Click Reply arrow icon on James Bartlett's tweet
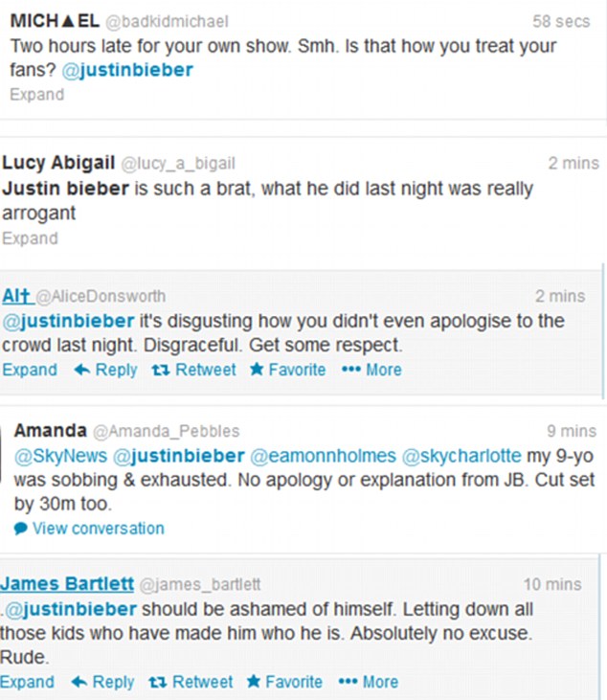Image resolution: width=607 pixels, height=700 pixels. click(x=79, y=682)
